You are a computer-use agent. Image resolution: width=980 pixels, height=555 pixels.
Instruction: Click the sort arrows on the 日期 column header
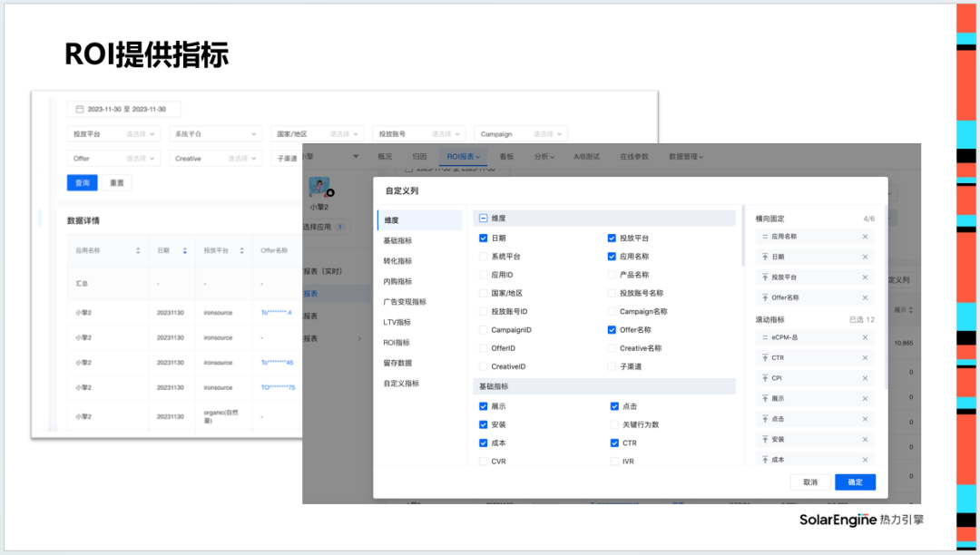tap(185, 250)
